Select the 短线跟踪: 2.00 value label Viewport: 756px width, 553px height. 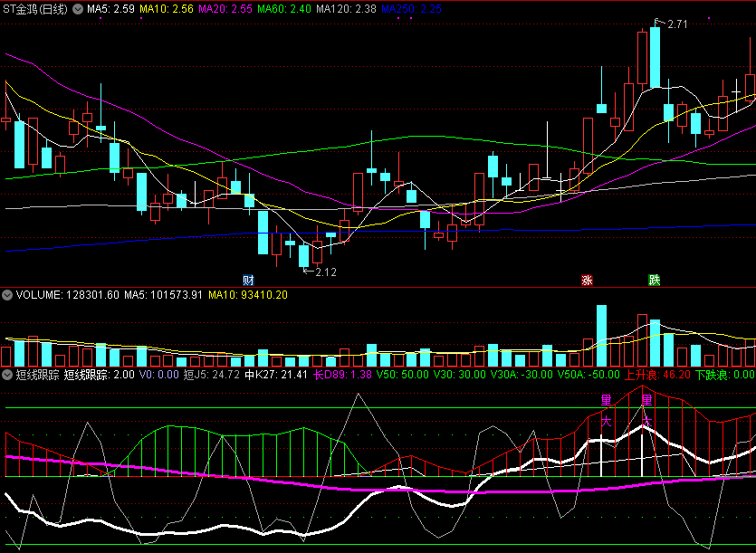[100, 374]
